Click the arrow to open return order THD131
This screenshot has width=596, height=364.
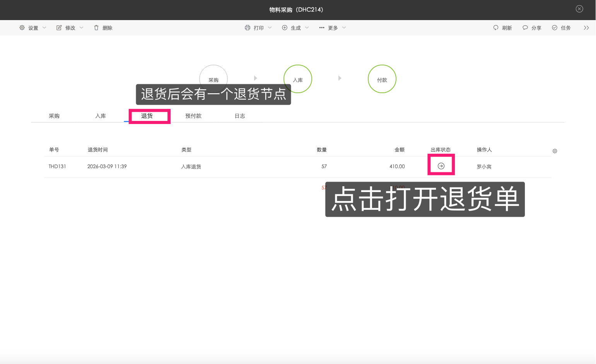[441, 165]
